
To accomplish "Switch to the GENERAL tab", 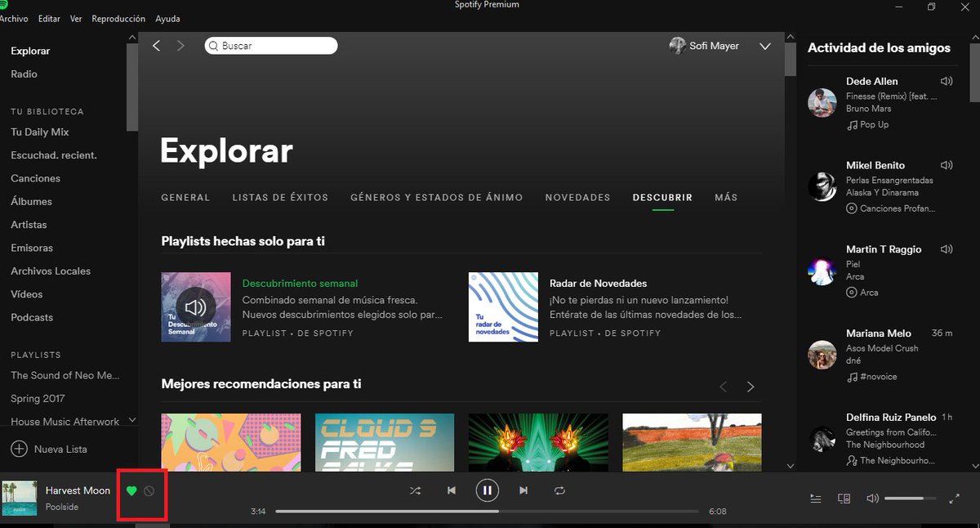I will pyautogui.click(x=185, y=198).
